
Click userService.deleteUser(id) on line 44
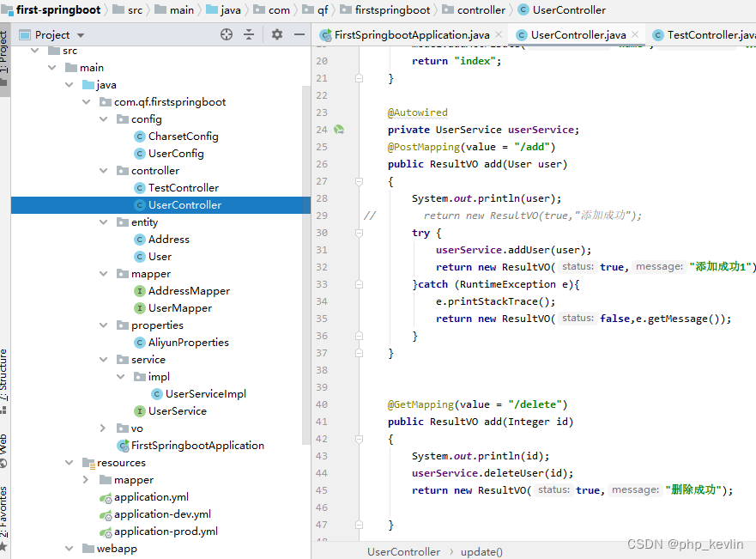pos(492,473)
